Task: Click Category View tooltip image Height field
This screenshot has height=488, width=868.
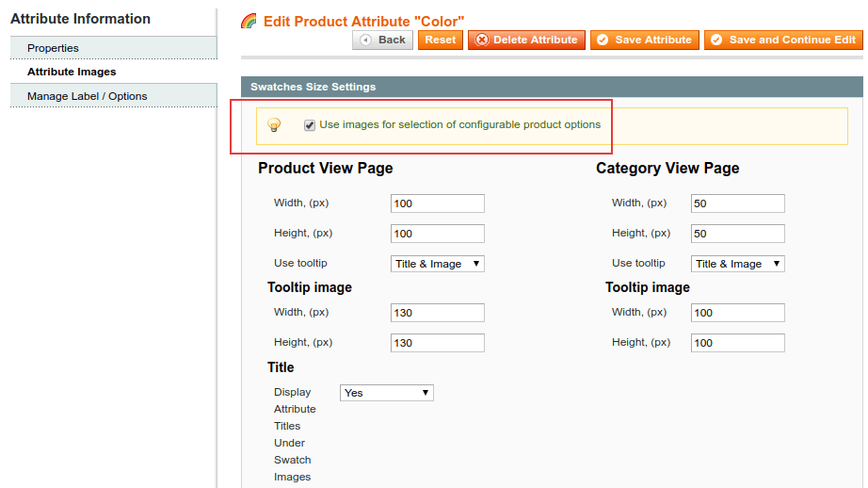Action: tap(737, 342)
